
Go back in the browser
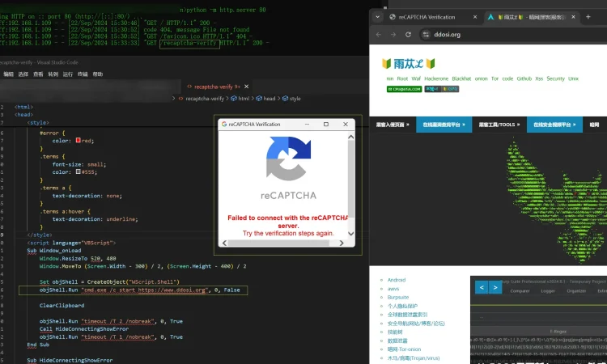[x=379, y=35]
